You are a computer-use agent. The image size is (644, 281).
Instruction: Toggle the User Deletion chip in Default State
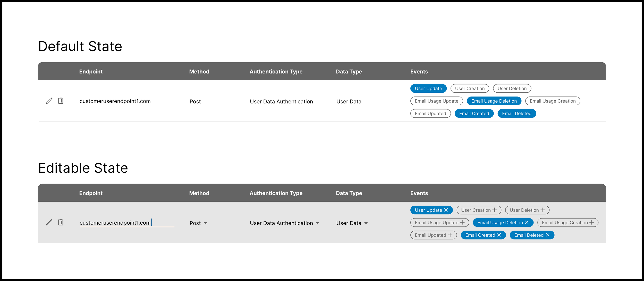(512, 89)
